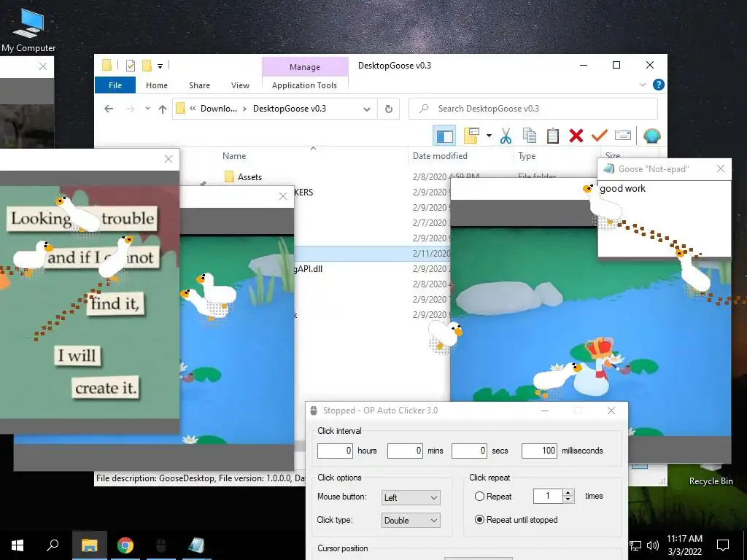Click the Goose Not-epad taskbar icon

(x=196, y=545)
